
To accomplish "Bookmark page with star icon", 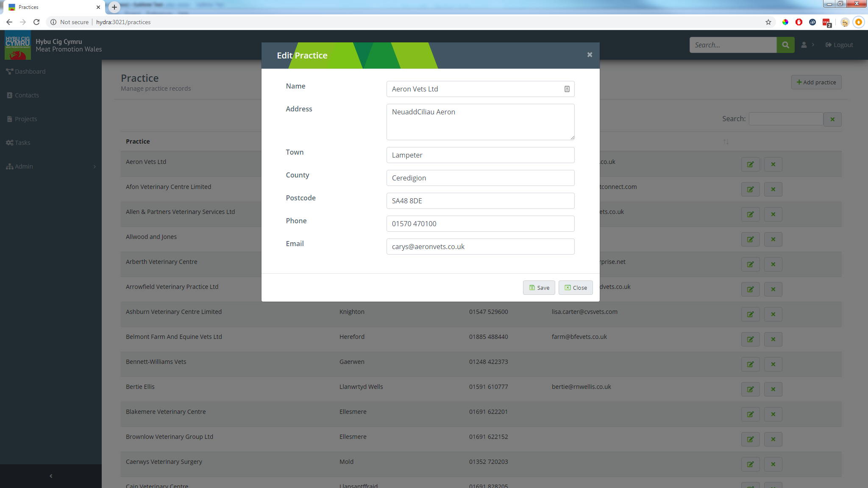I will 768,22.
